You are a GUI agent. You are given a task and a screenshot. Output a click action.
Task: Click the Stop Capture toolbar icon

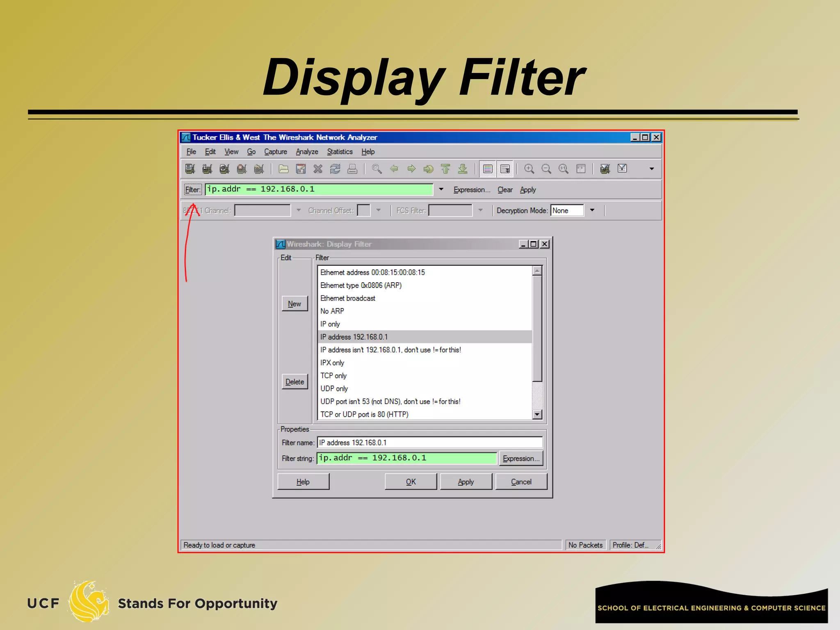pos(242,169)
